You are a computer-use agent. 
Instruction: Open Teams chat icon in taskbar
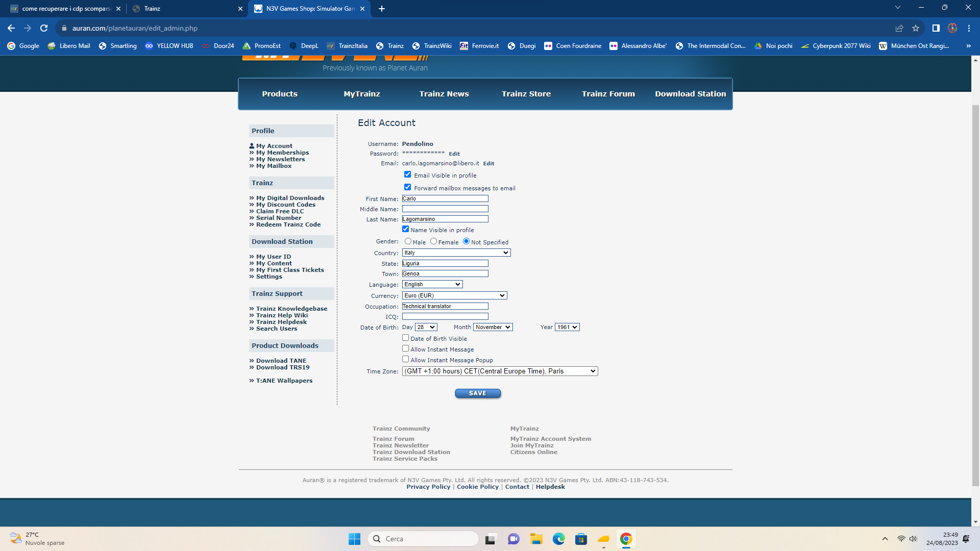tap(513, 539)
